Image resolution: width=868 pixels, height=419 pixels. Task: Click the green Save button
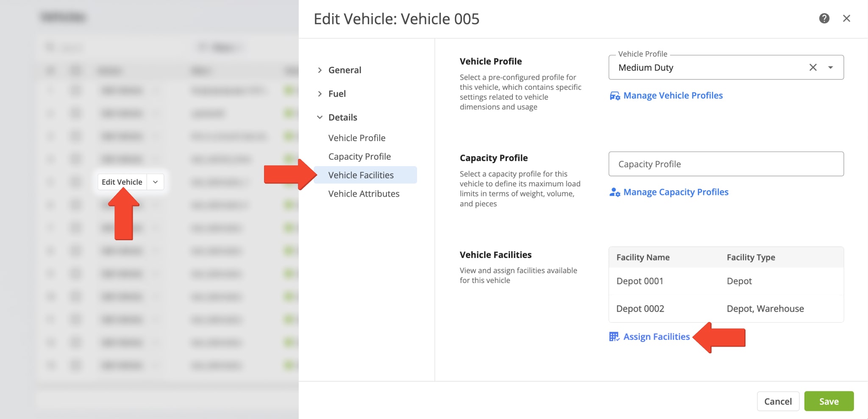829,401
